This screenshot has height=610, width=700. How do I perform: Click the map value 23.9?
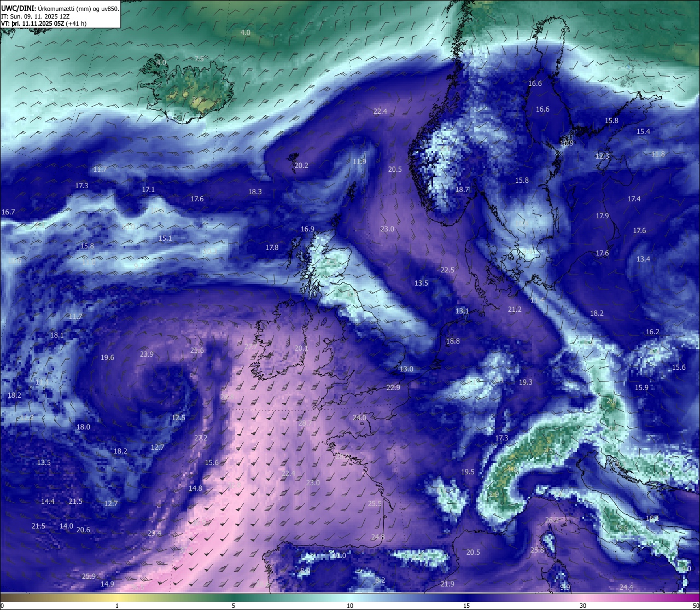pyautogui.click(x=147, y=354)
